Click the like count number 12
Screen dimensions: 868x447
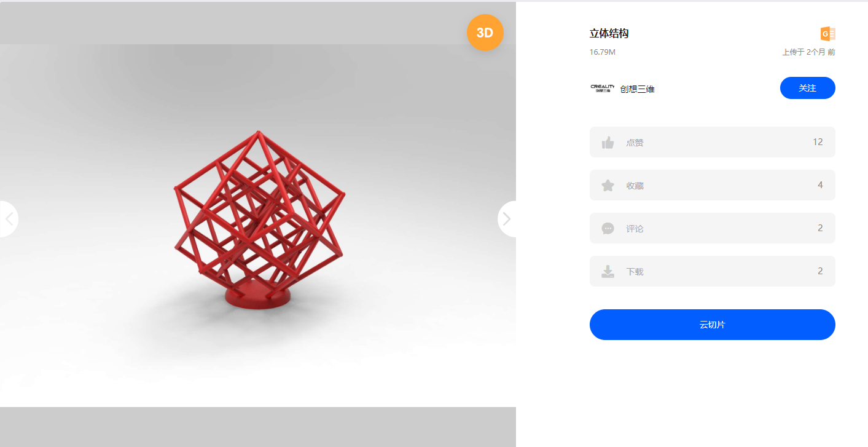click(818, 142)
